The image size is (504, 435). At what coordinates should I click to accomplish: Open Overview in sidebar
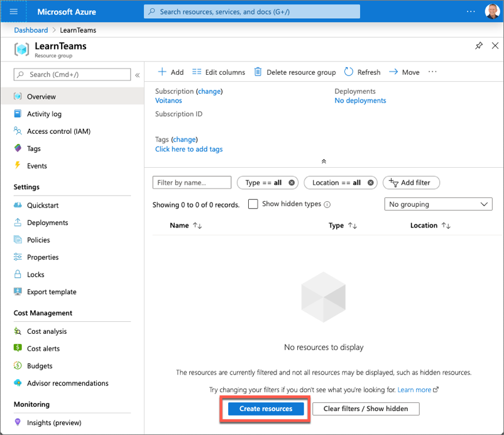pos(72,96)
